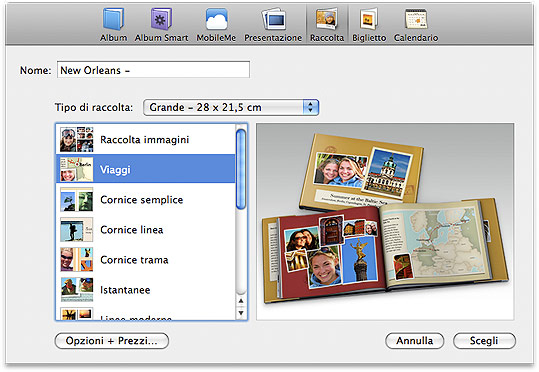Click the Nome text field

153,70
